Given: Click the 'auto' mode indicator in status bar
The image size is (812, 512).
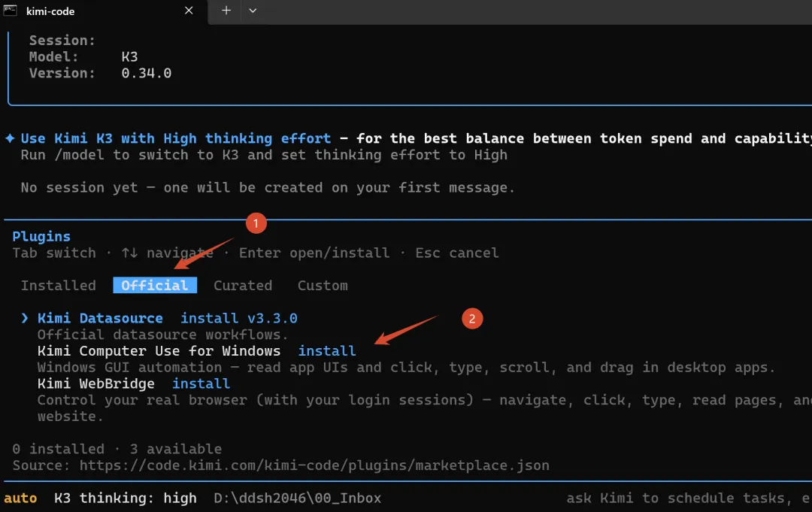Looking at the screenshot, I should [21, 498].
